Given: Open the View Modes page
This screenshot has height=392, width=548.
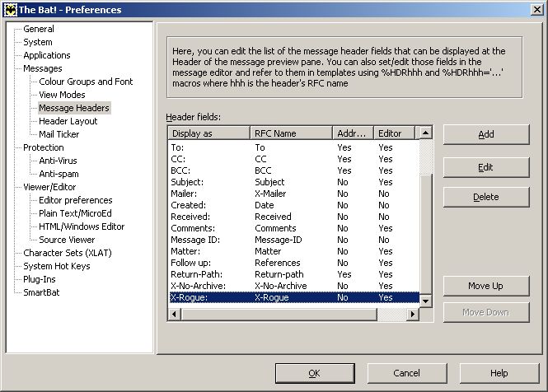Looking at the screenshot, I should 62,95.
